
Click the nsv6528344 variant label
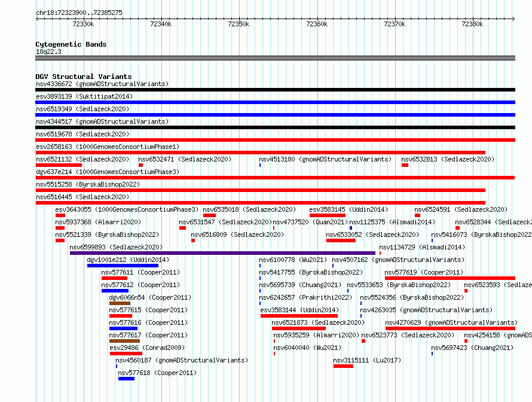pyautogui.click(x=493, y=222)
